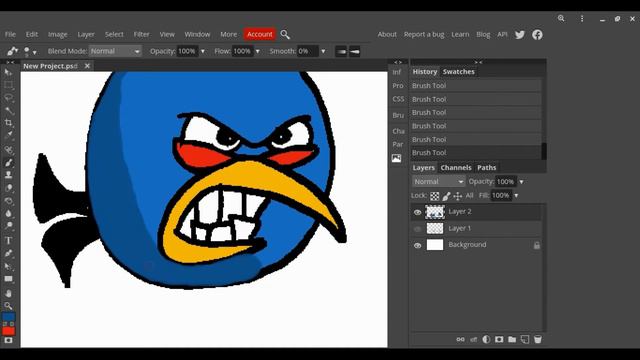Open the search magnifier next to Account
The height and width of the screenshot is (360, 640).
(x=285, y=35)
